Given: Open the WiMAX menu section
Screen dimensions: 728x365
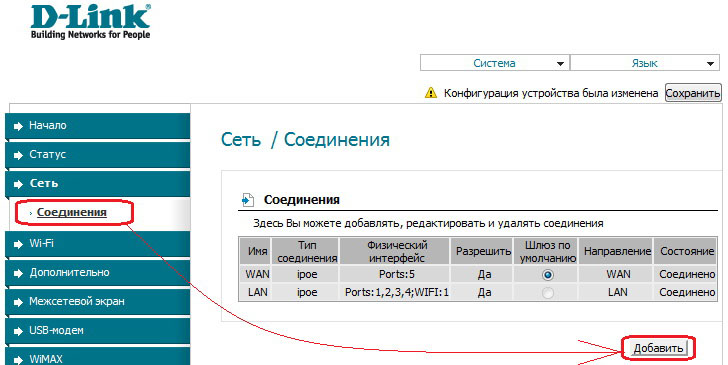Looking at the screenshot, I should tap(98, 357).
